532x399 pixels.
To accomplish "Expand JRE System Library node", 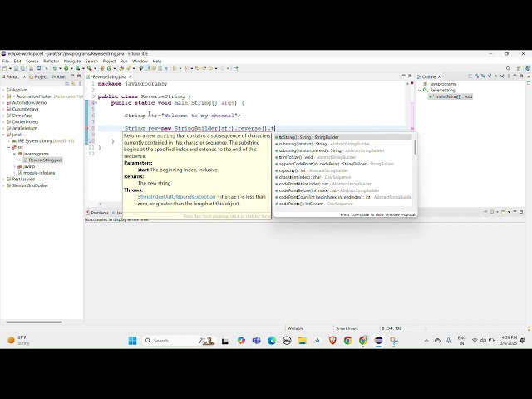I will point(9,140).
